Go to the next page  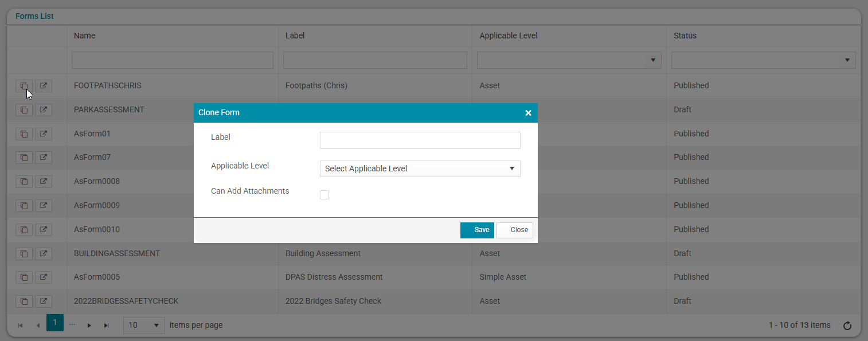[x=89, y=326]
